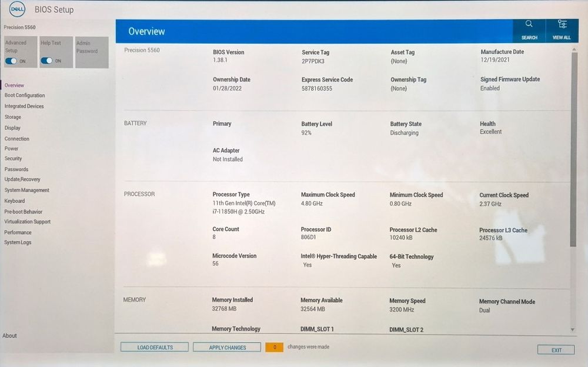588x367 pixels.
Task: Open System Logs section
Action: pyautogui.click(x=18, y=242)
